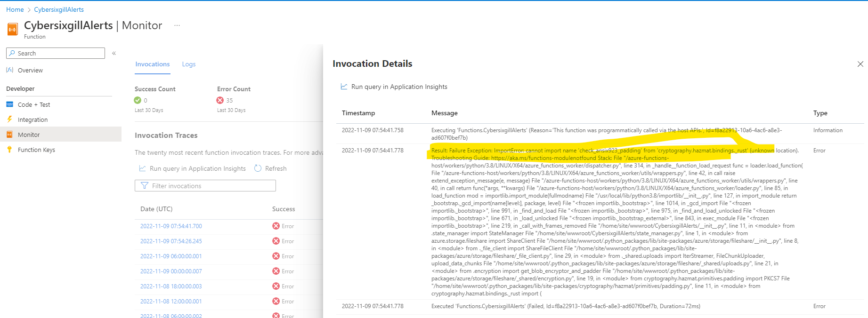Click the Function Keys key icon
Image resolution: width=868 pixels, height=318 pixels.
pos(9,150)
